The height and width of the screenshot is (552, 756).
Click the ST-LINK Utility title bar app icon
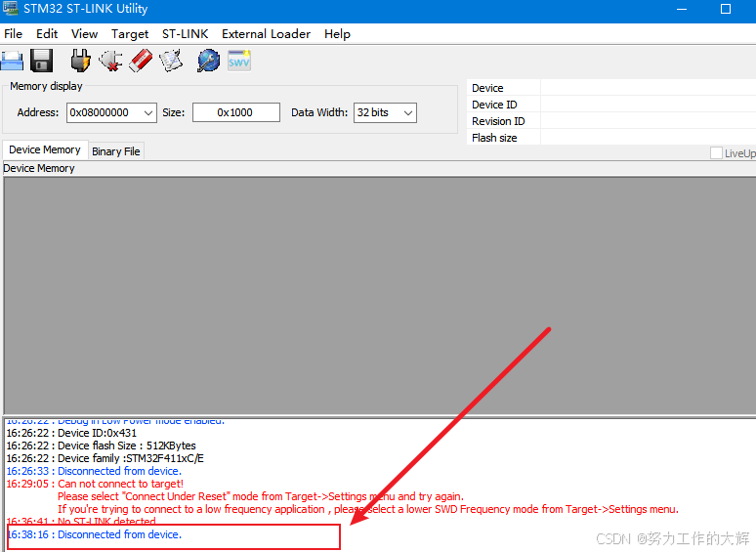10,8
